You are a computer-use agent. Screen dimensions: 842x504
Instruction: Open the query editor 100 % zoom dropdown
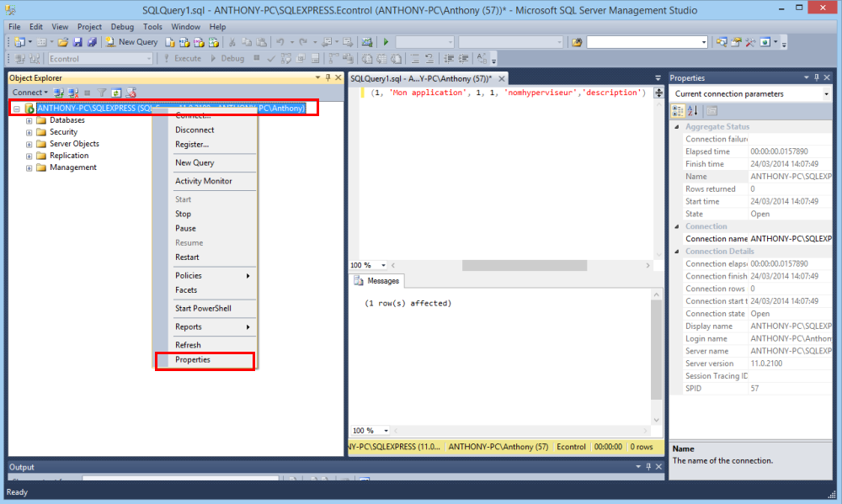coord(383,265)
